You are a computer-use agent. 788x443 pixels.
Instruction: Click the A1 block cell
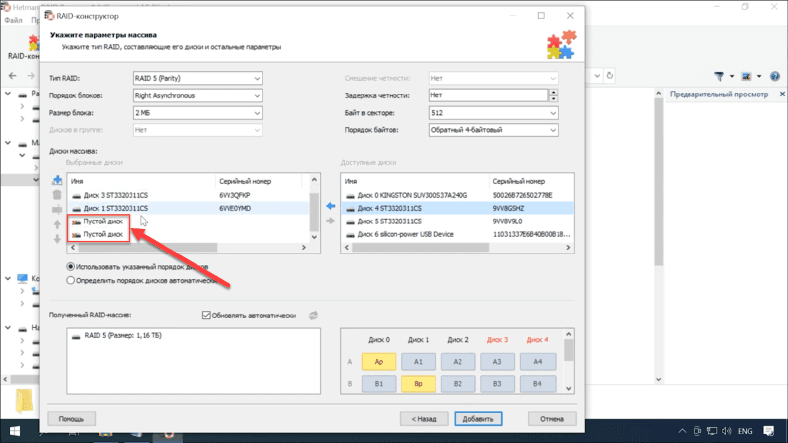(418, 362)
